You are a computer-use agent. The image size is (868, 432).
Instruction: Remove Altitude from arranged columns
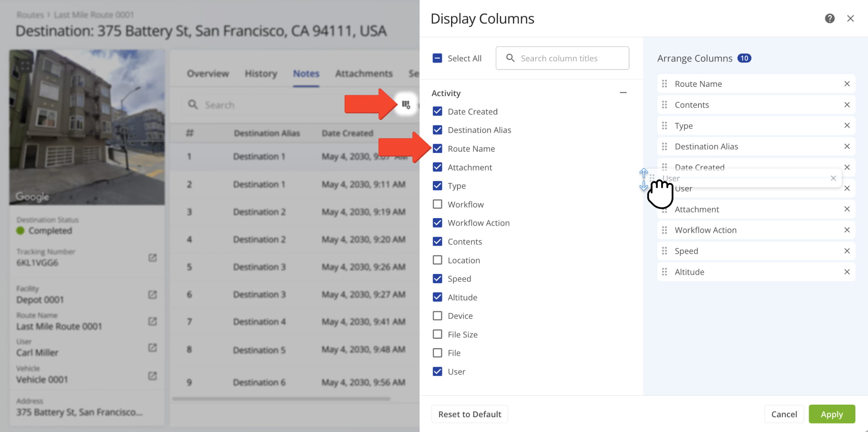(846, 272)
